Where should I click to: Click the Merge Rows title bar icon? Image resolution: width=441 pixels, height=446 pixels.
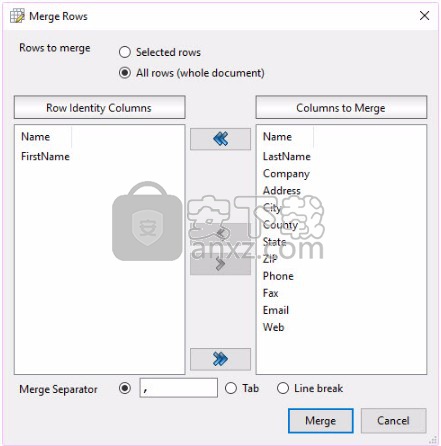tap(17, 16)
